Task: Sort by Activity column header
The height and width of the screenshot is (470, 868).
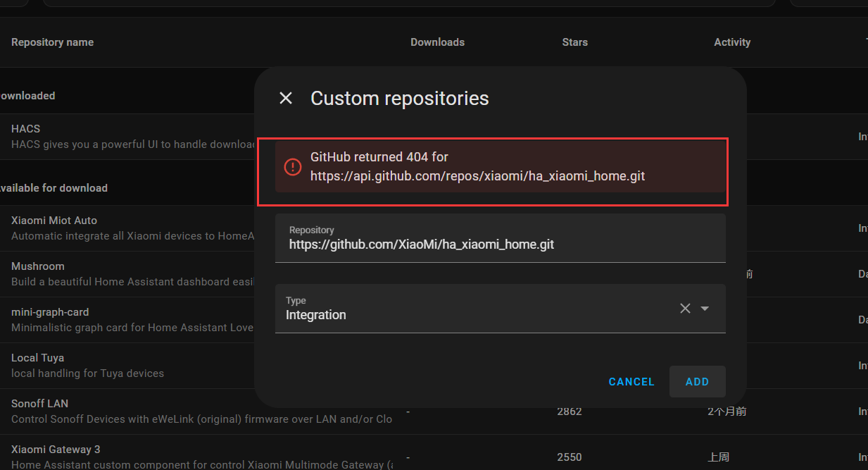Action: [732, 42]
